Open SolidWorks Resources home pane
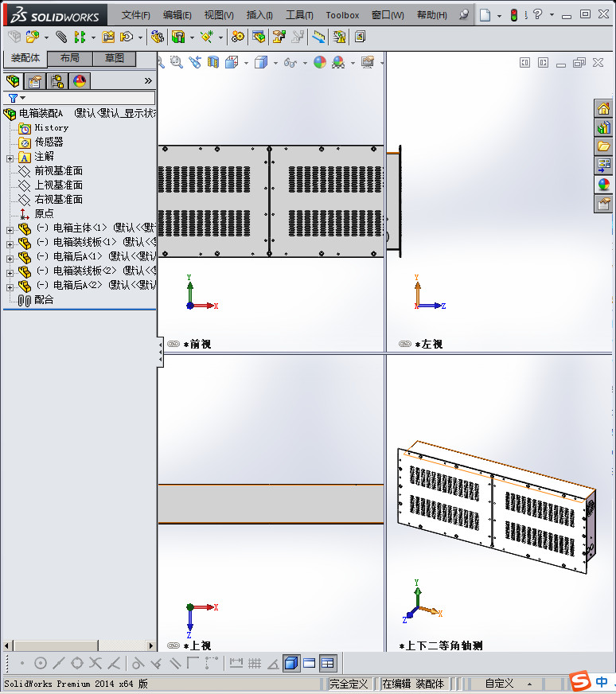This screenshot has width=616, height=694. pyautogui.click(x=603, y=108)
